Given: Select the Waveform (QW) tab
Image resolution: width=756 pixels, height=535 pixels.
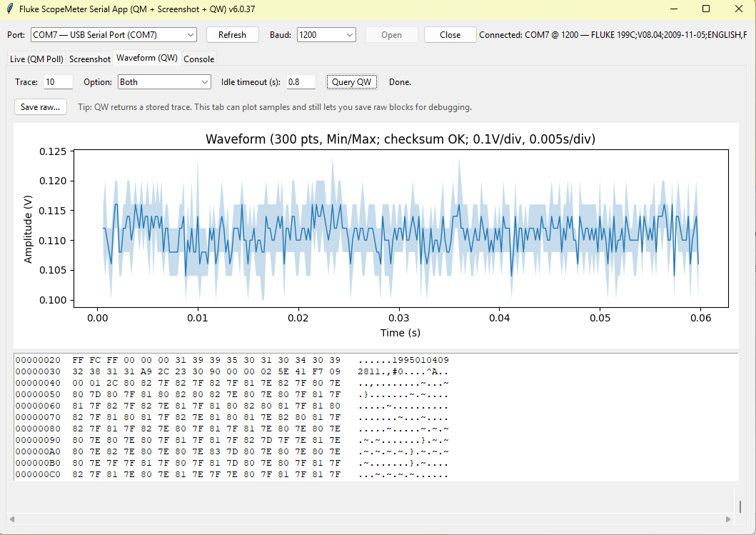Looking at the screenshot, I should [x=147, y=58].
